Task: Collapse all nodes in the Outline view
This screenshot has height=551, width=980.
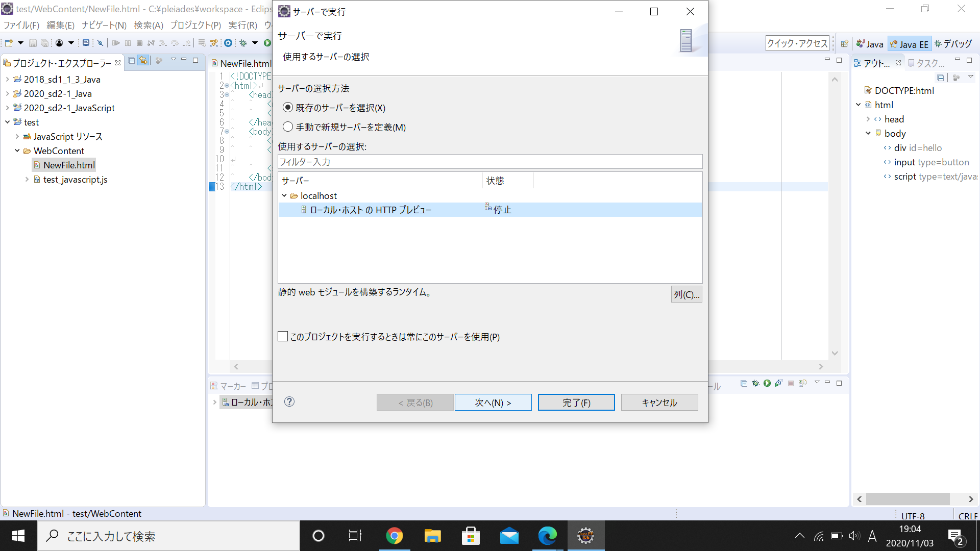Action: tap(941, 78)
